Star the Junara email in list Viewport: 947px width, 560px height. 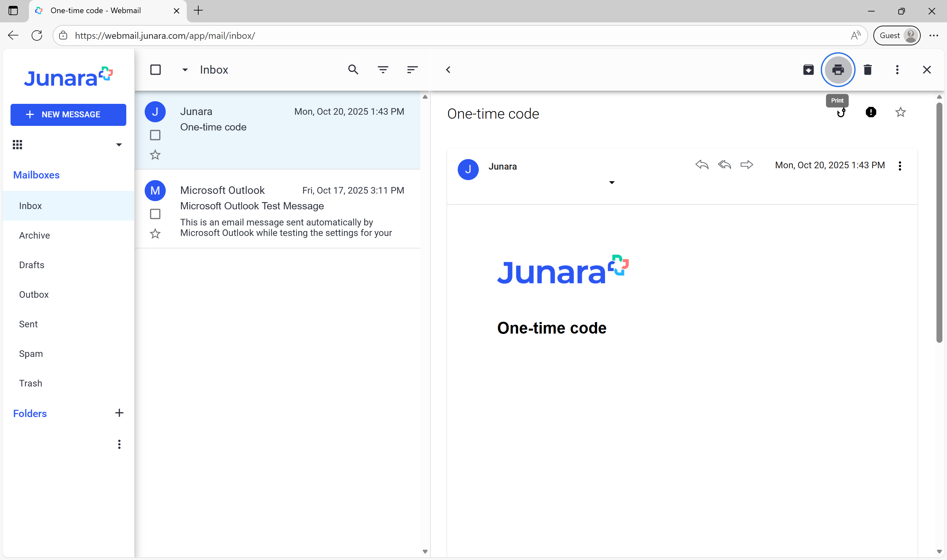(155, 155)
